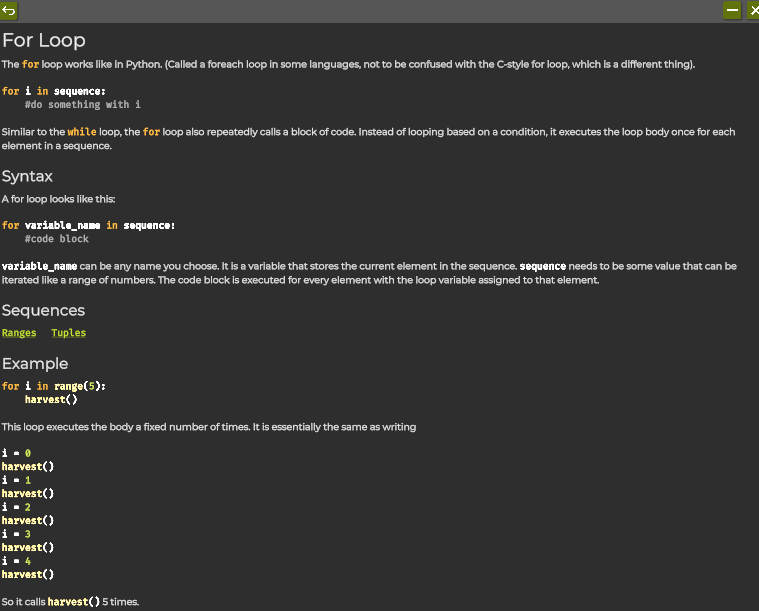
Task: Click the "i = 0" code line
Action: (x=16, y=453)
